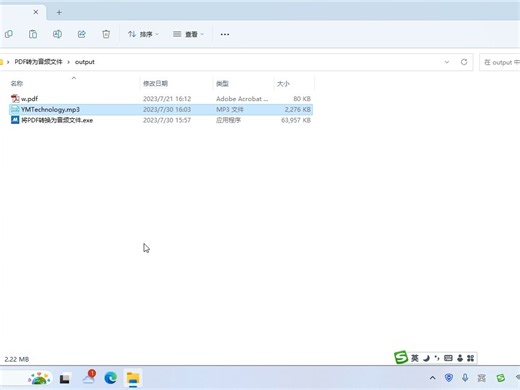The height and width of the screenshot is (390, 520).
Task: Open Microsoft Edge from taskbar
Action: pyautogui.click(x=111, y=378)
